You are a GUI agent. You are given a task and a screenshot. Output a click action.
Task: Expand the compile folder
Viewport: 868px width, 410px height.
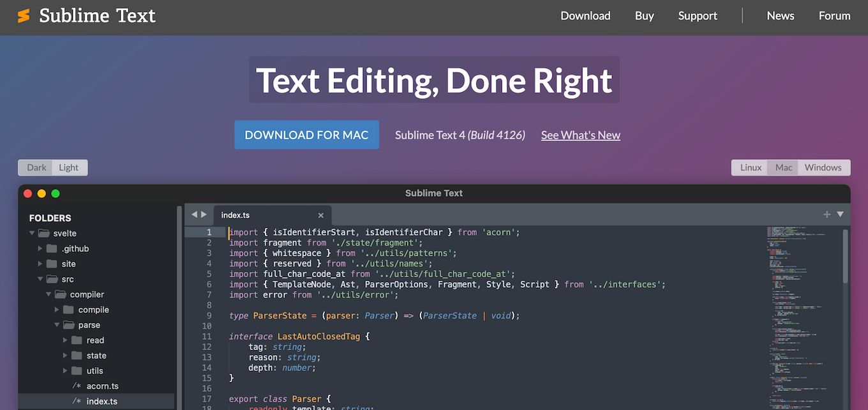click(x=57, y=310)
